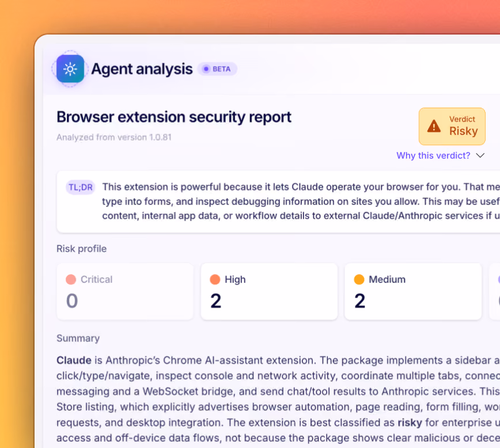Select the Critical risk card

click(x=125, y=291)
